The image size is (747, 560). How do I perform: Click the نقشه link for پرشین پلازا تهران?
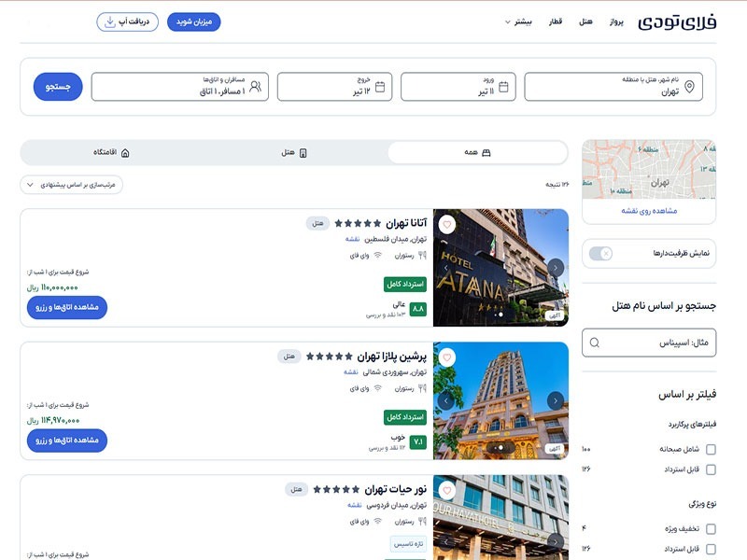pyautogui.click(x=351, y=371)
